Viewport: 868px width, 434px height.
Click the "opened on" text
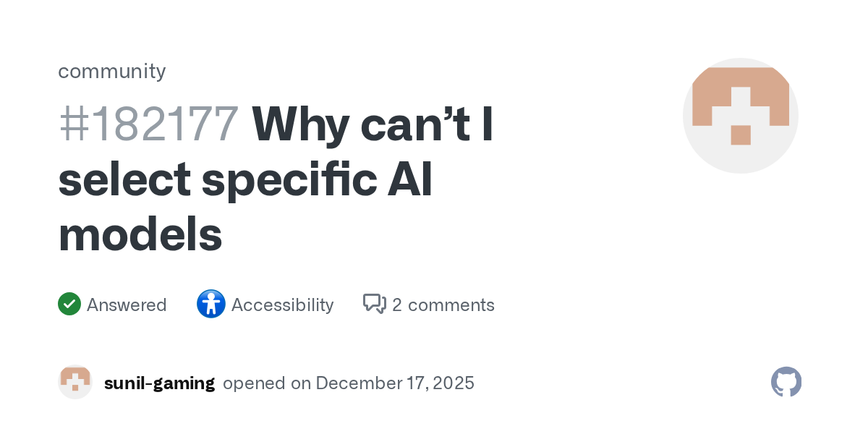(x=267, y=383)
